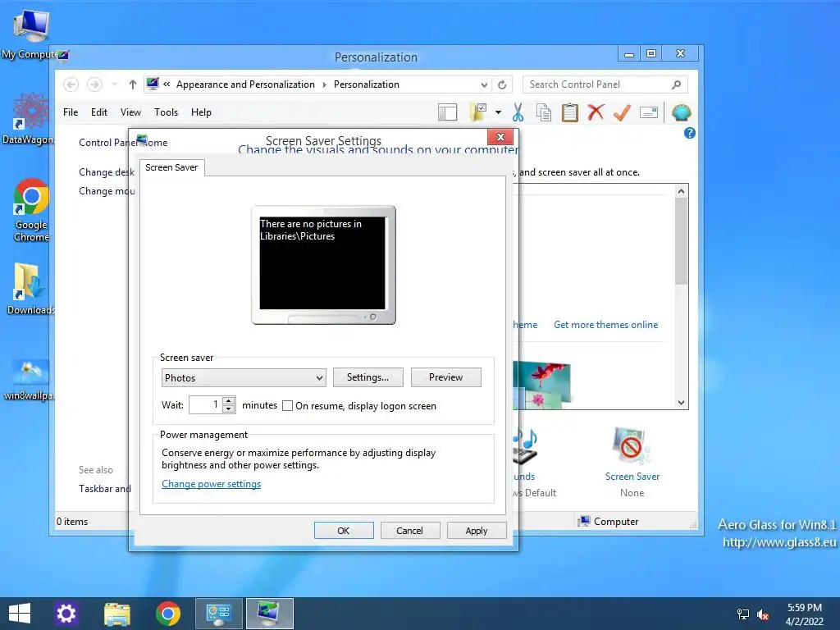Enable On resume, display logon screen
Image resolution: width=840 pixels, height=630 pixels.
coord(288,406)
